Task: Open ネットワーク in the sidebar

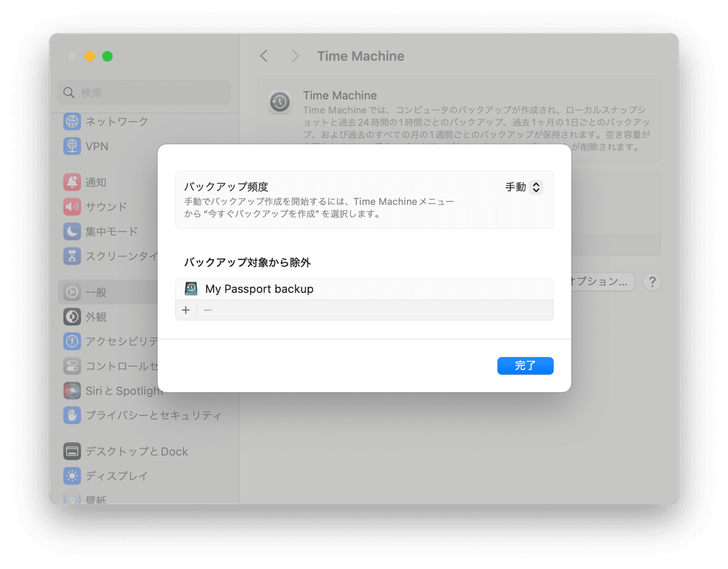Action: (106, 122)
